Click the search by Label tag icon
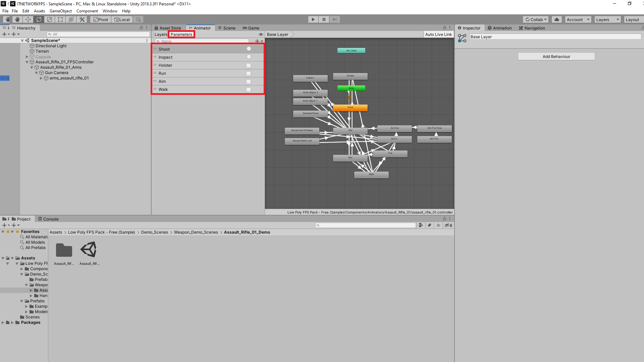Image resolution: width=644 pixels, height=362 pixels. tap(430, 225)
